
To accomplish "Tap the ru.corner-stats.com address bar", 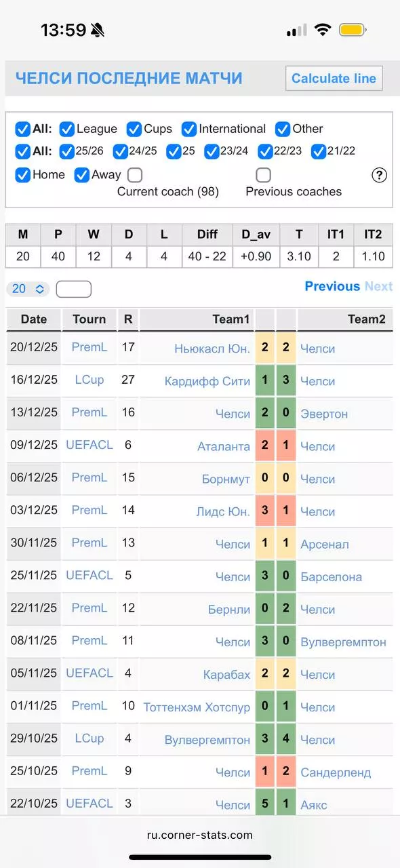I will click(200, 837).
